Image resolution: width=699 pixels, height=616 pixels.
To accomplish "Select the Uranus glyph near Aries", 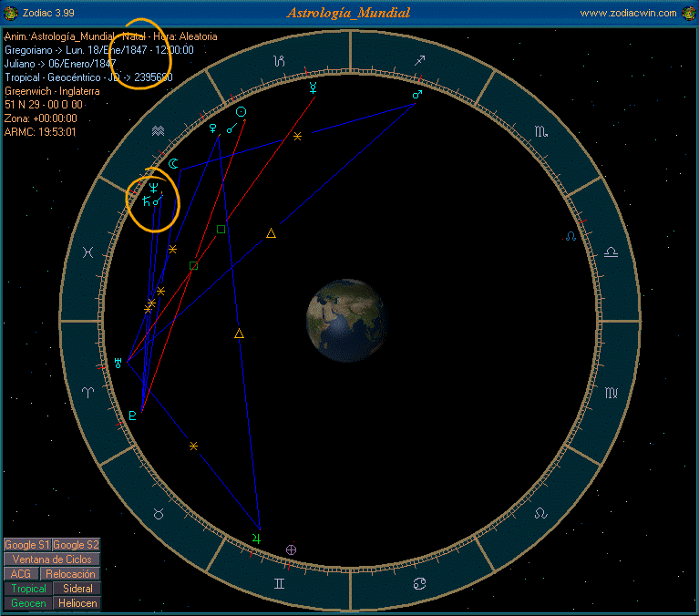I will point(118,362).
